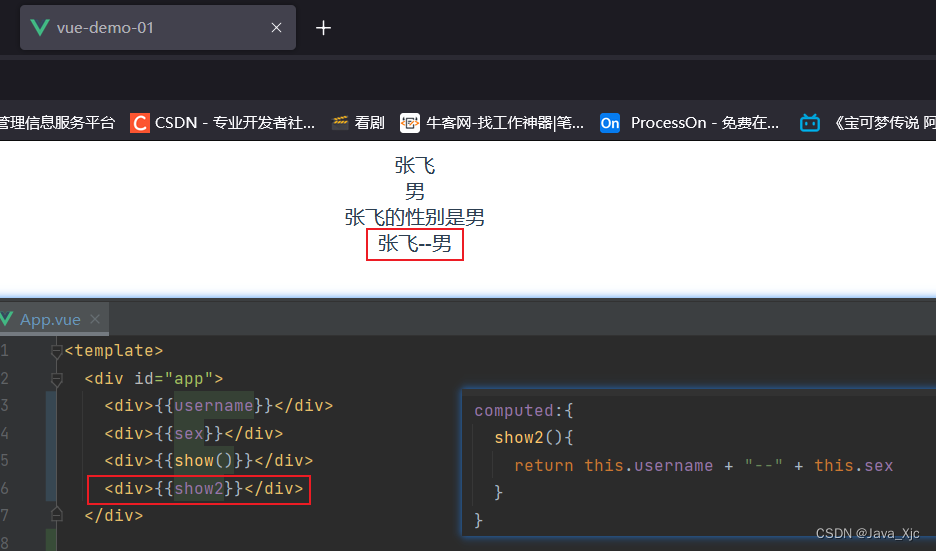
Task: Select the vue-demo-01 browser tab
Action: pos(158,27)
